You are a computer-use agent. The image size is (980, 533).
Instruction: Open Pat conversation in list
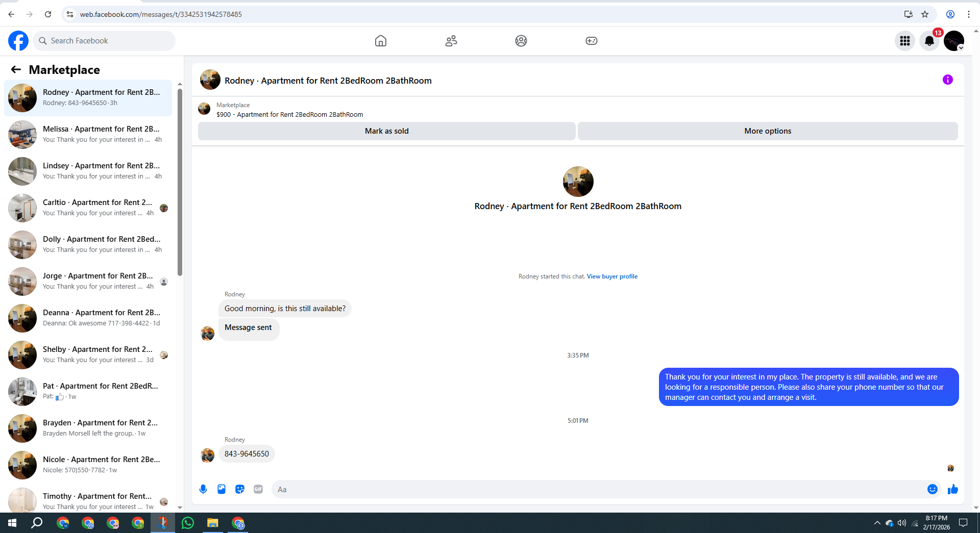click(88, 392)
